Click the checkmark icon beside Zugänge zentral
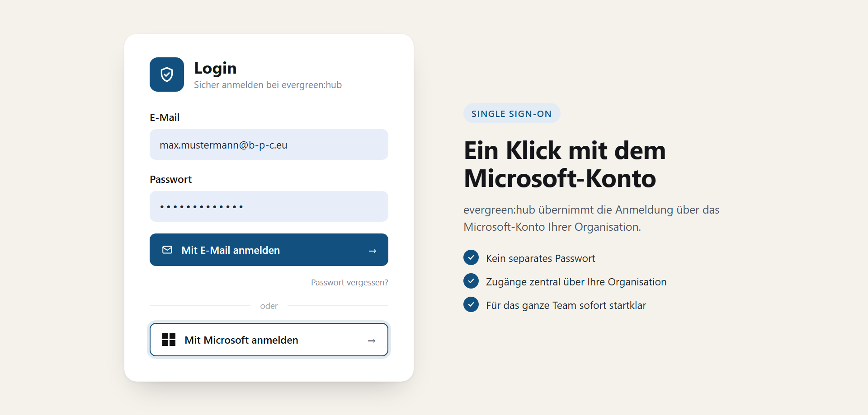 tap(471, 281)
